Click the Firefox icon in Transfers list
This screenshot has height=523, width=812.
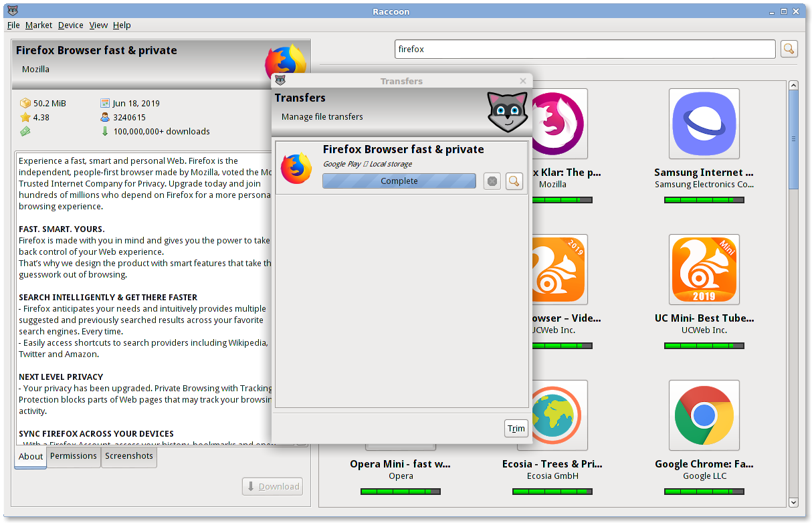pos(296,169)
